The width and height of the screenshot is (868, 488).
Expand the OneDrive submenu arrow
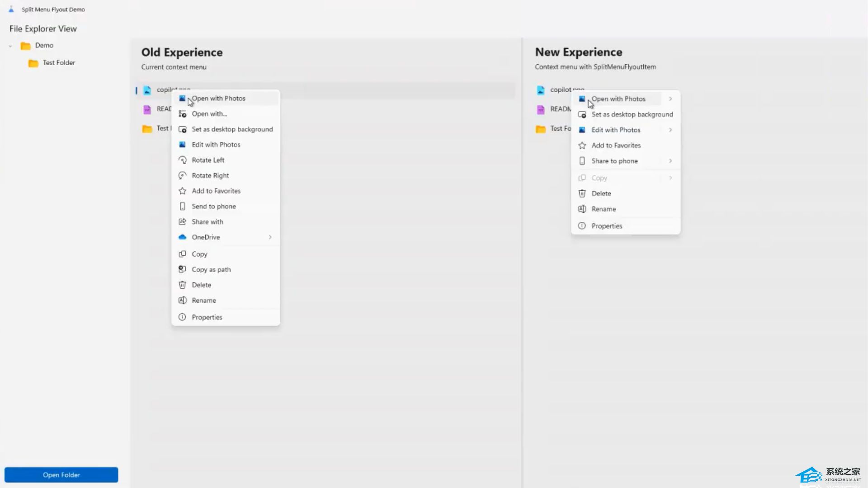click(270, 237)
